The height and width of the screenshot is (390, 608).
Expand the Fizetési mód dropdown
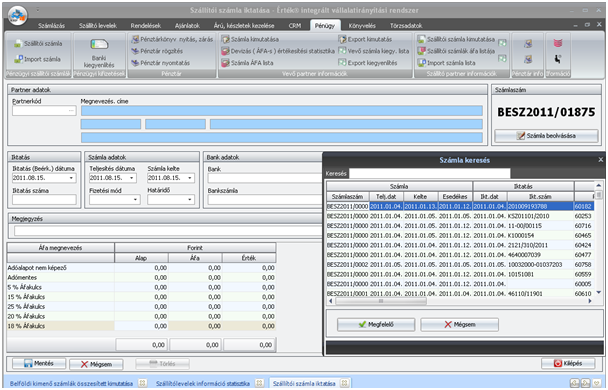coord(135,200)
